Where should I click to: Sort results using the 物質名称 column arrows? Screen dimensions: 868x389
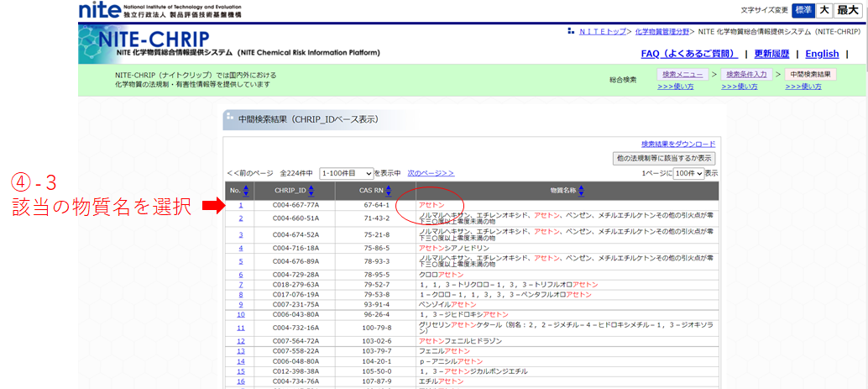pos(581,191)
